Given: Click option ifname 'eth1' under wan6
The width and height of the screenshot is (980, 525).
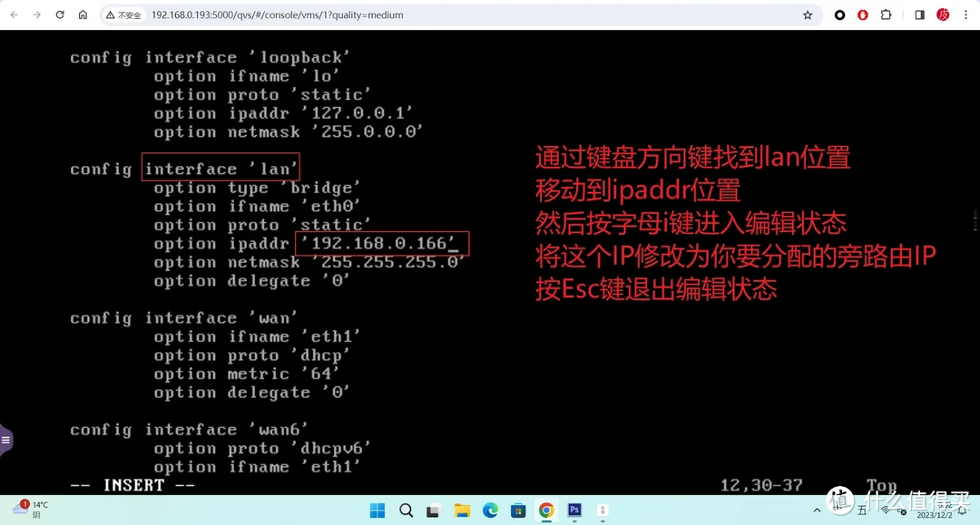Looking at the screenshot, I should 257,468.
